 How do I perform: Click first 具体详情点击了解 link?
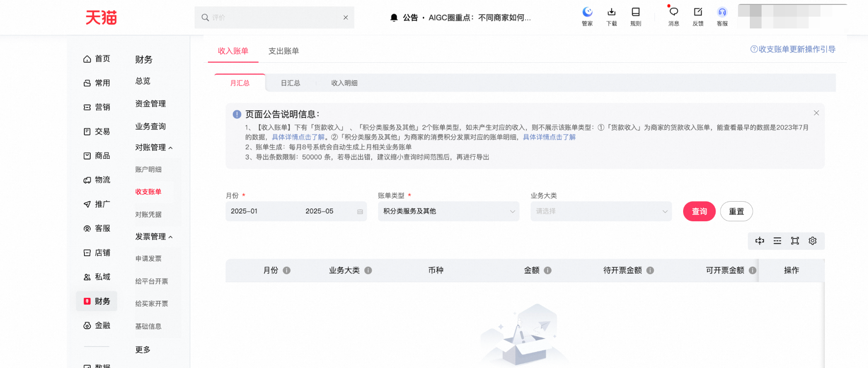click(x=298, y=137)
